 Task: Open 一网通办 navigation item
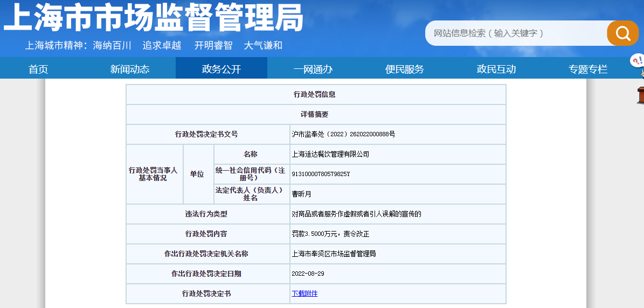pyautogui.click(x=313, y=69)
